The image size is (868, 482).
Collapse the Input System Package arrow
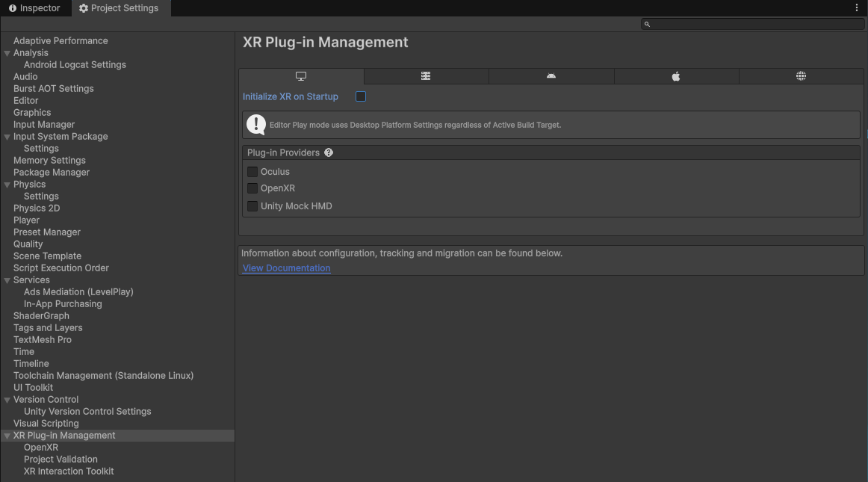pyautogui.click(x=7, y=137)
